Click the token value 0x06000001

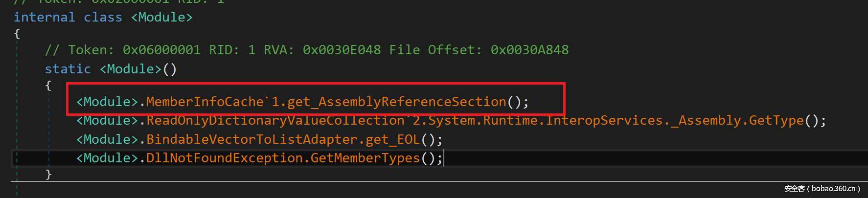click(x=161, y=50)
